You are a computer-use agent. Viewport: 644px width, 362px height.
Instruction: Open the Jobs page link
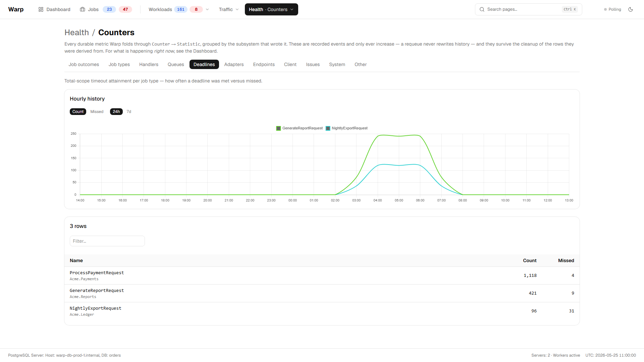pyautogui.click(x=89, y=9)
